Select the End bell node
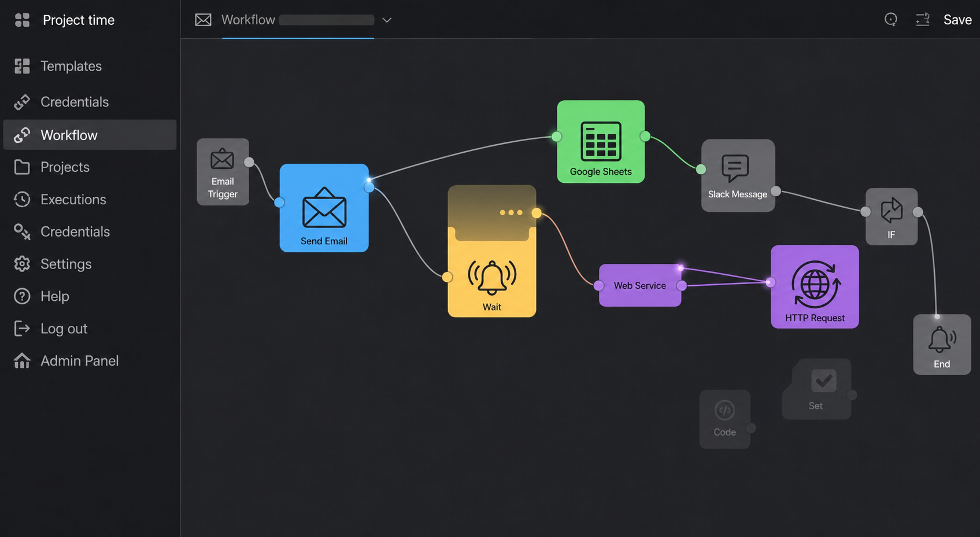 tap(942, 345)
